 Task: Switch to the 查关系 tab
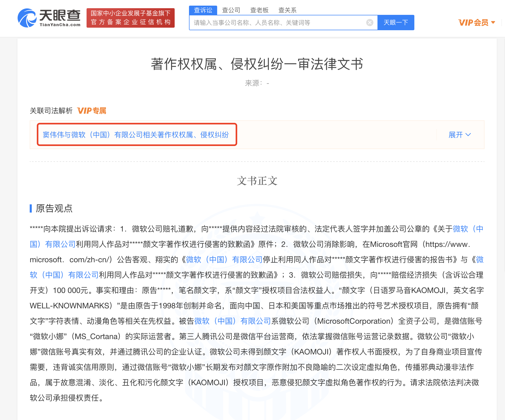click(287, 10)
